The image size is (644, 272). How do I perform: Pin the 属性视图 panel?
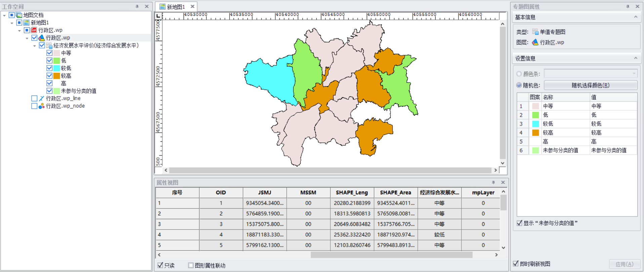coord(493,182)
